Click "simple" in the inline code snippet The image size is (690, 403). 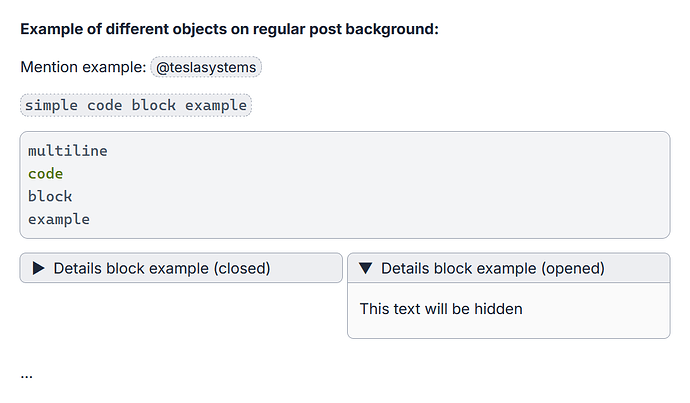pyautogui.click(x=51, y=105)
